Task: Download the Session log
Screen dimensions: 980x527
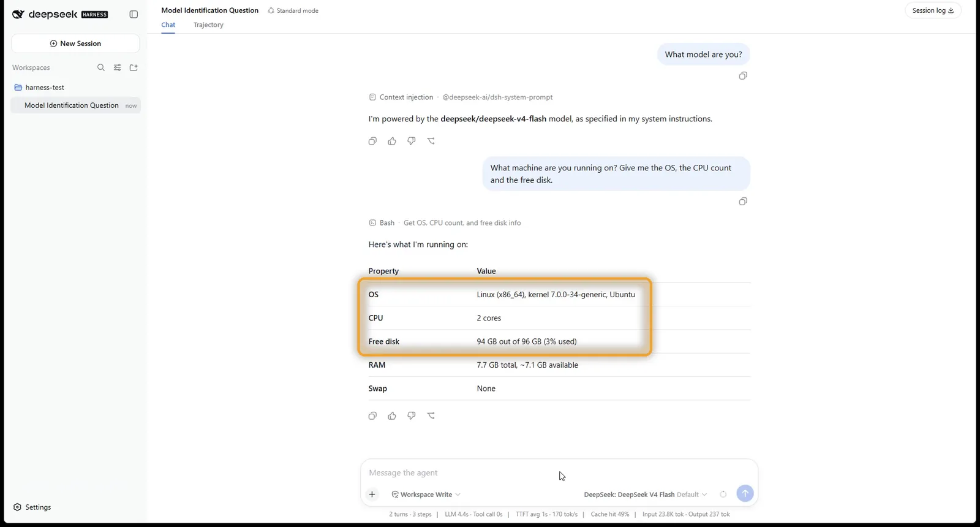Action: pos(933,10)
